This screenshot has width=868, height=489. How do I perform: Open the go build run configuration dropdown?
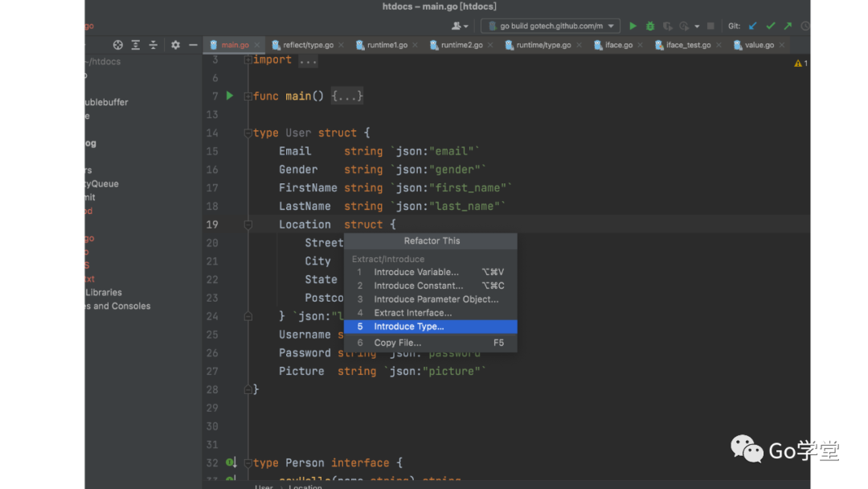pyautogui.click(x=551, y=26)
